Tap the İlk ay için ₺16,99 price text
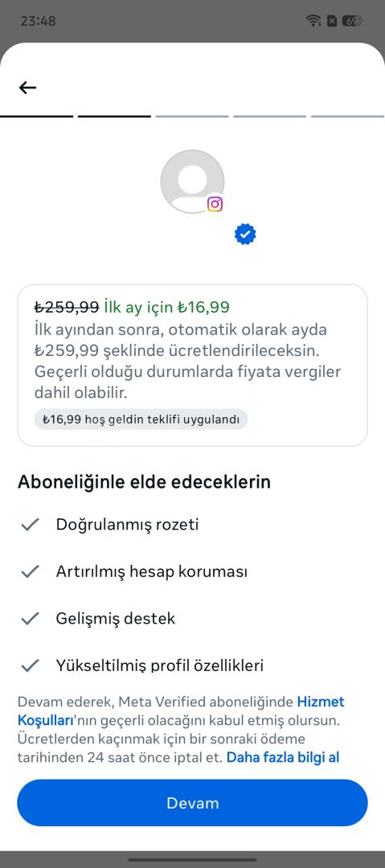This screenshot has height=868, width=385. coord(166,307)
